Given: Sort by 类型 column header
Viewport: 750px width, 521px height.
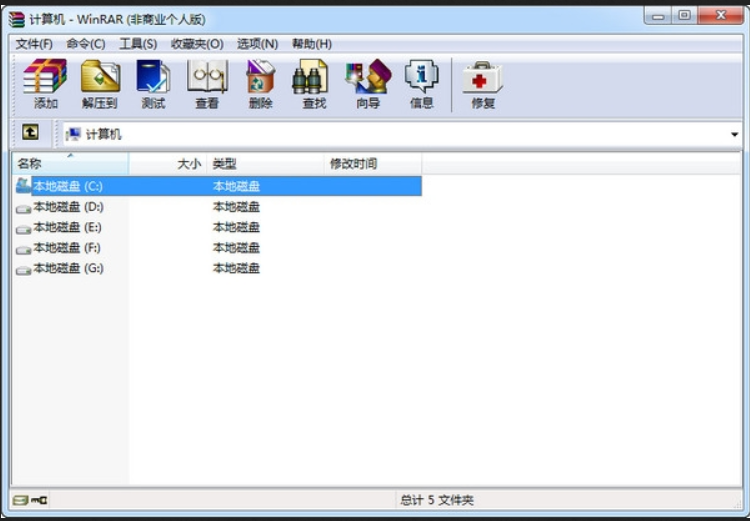Looking at the screenshot, I should tap(265, 164).
